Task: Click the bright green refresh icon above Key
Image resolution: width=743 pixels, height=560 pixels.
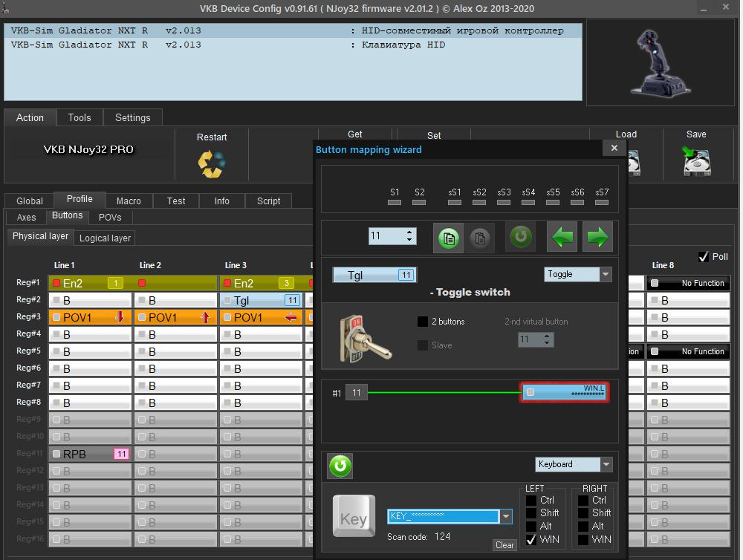Action: 340,466
